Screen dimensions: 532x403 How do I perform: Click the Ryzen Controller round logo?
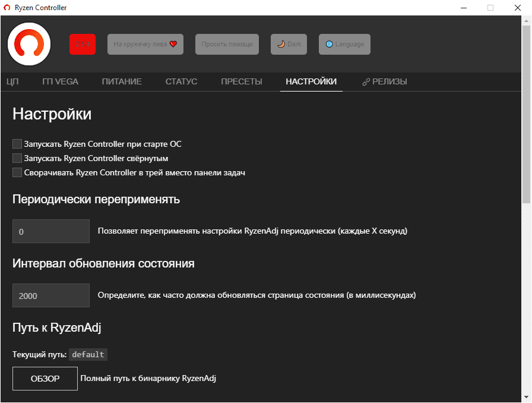29,44
